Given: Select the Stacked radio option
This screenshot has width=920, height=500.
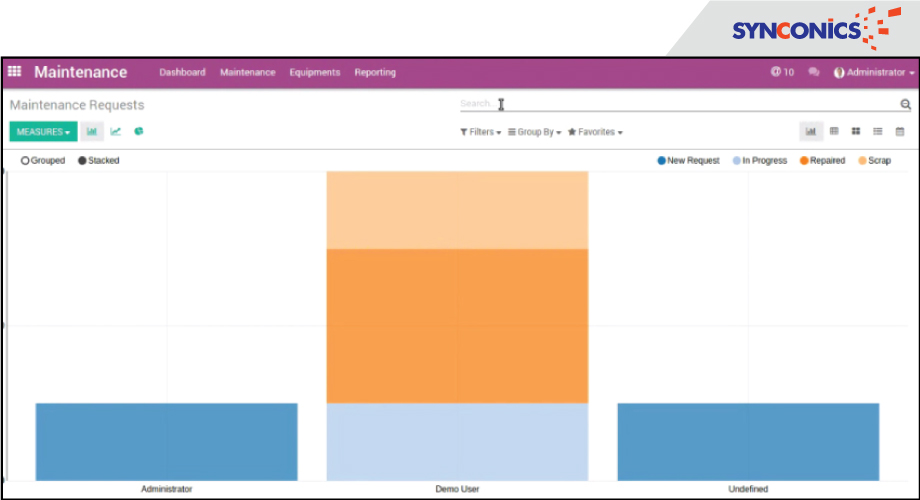Looking at the screenshot, I should [x=82, y=160].
